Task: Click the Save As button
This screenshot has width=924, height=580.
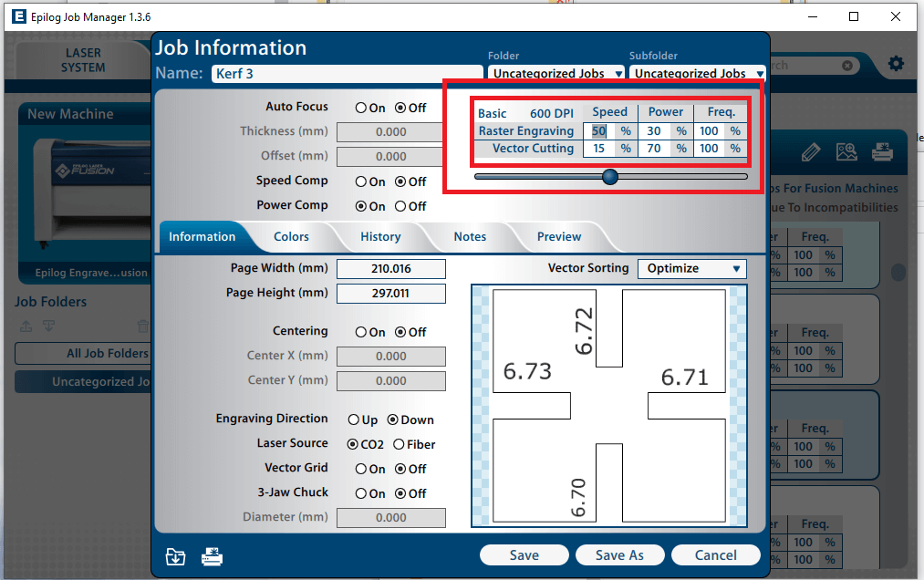Action: tap(620, 555)
